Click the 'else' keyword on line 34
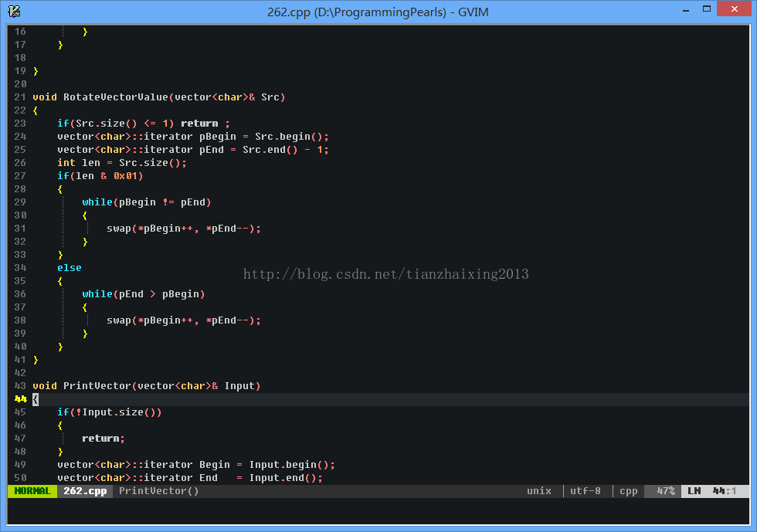Viewport: 757px width, 532px height. click(x=70, y=268)
